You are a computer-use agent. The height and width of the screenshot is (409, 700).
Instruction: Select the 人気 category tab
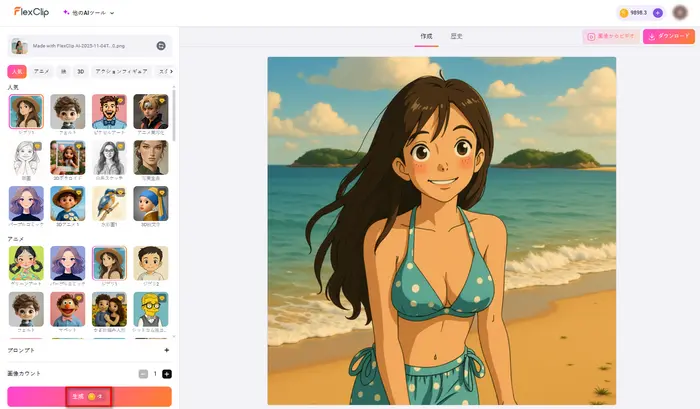coord(17,72)
